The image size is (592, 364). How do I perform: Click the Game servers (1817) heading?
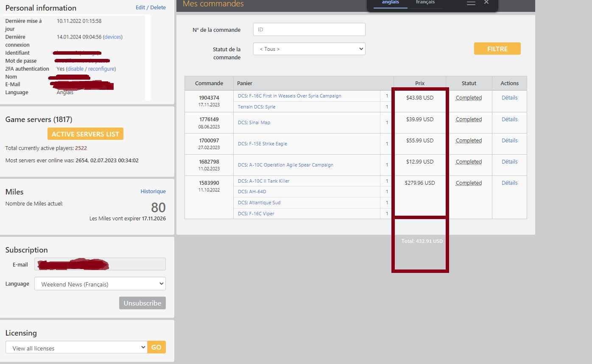[x=39, y=119]
